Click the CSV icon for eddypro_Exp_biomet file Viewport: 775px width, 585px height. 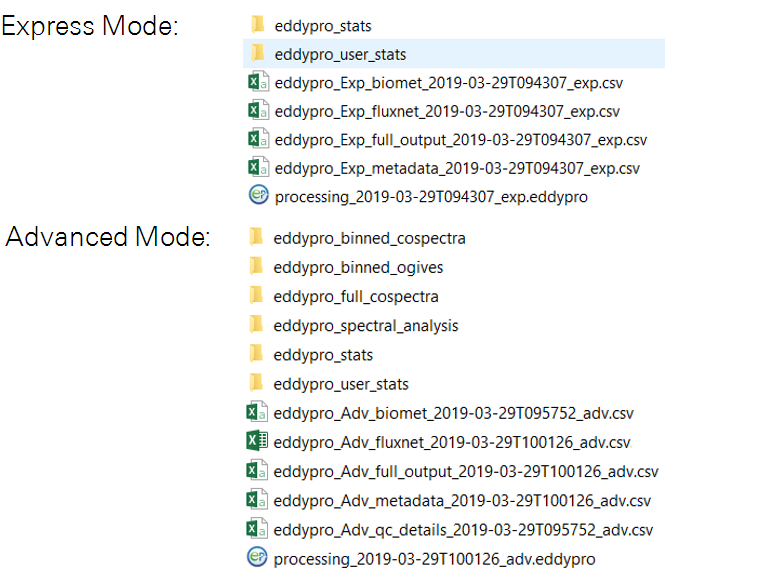258,82
